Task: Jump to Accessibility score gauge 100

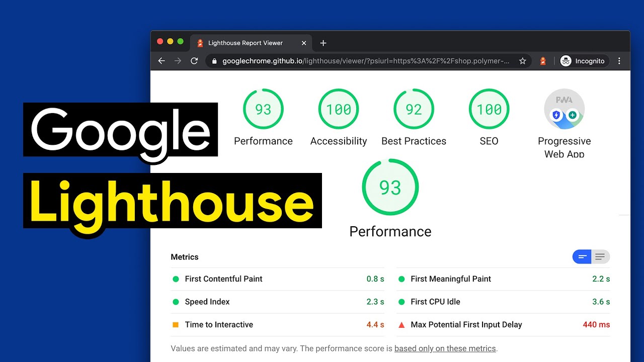Action: pyautogui.click(x=339, y=109)
